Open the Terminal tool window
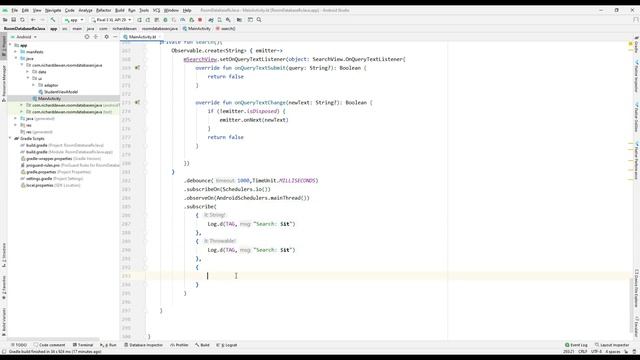The image size is (640, 360). coord(83,345)
